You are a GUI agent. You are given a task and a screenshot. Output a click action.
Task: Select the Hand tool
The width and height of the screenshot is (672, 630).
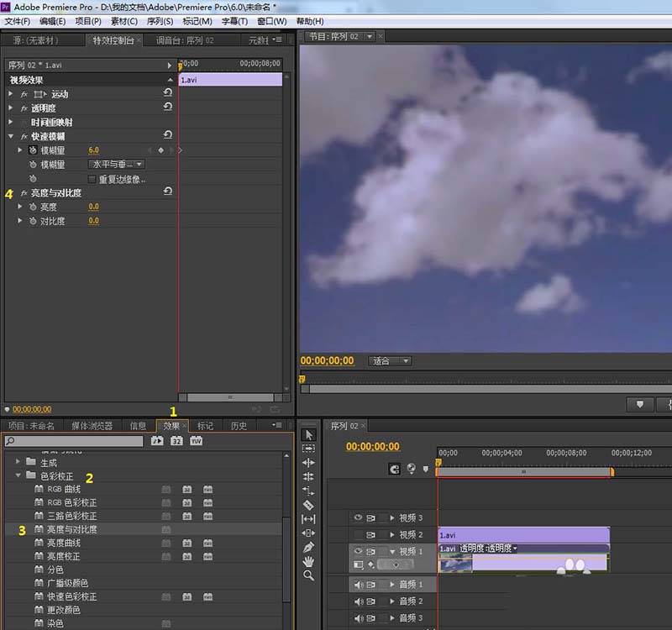[x=308, y=561]
